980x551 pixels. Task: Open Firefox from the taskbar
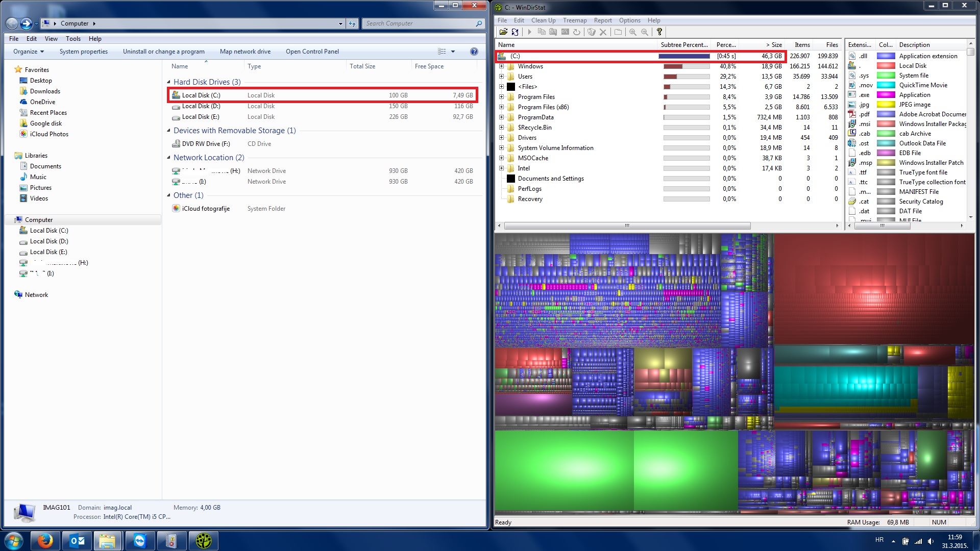click(45, 541)
